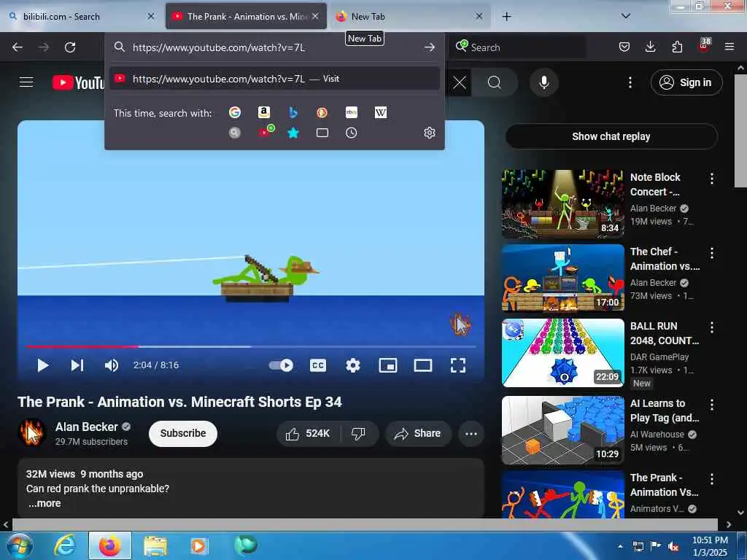The height and width of the screenshot is (560, 747).
Task: Launch Internet Explorer from taskbar
Action: click(65, 545)
